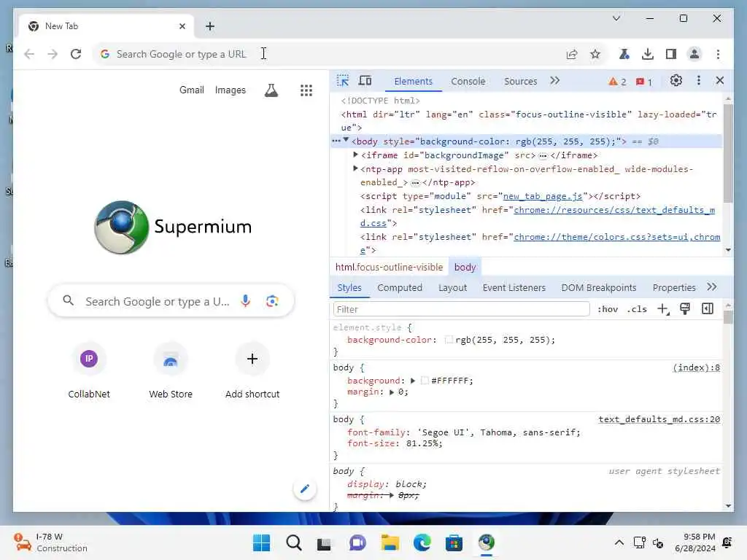Expand the iframe backgroundImage node
Image resolution: width=747 pixels, height=560 pixels.
355,155
